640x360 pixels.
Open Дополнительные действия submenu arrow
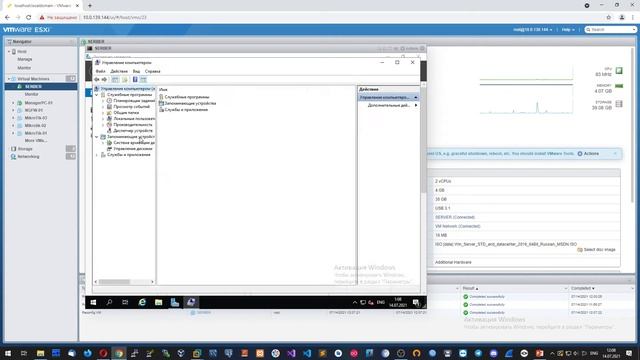[x=416, y=105]
